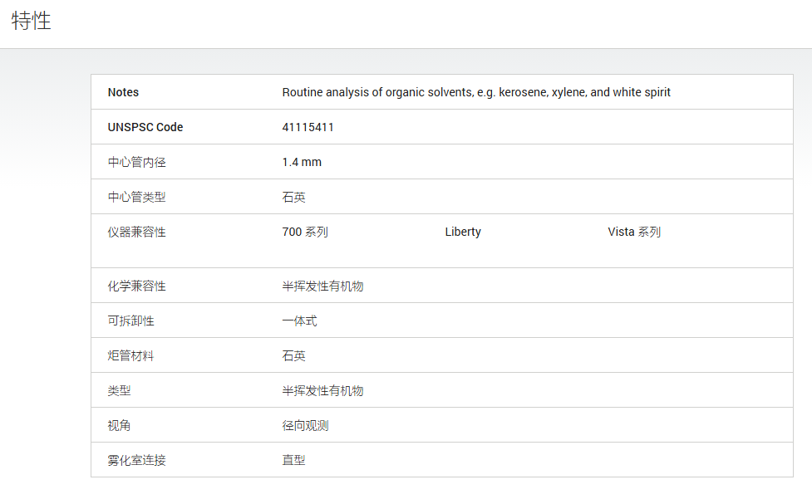
Task: Click the 特性 section heading
Action: point(31,21)
